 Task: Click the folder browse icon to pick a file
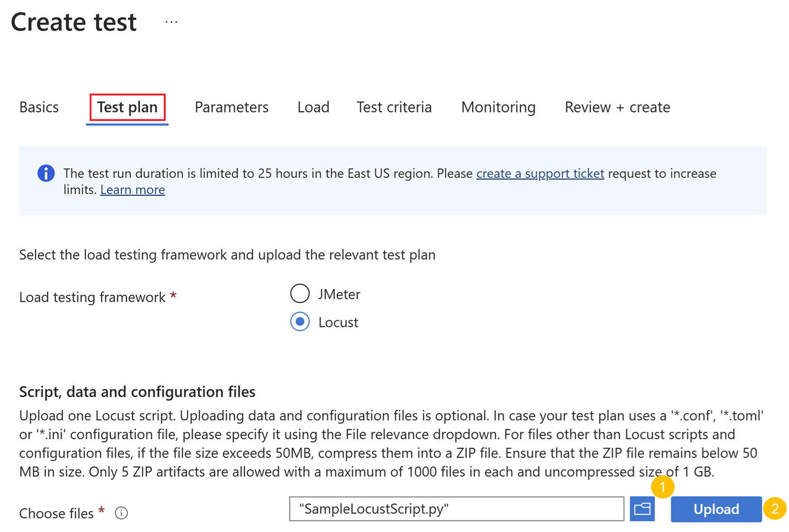coord(642,509)
